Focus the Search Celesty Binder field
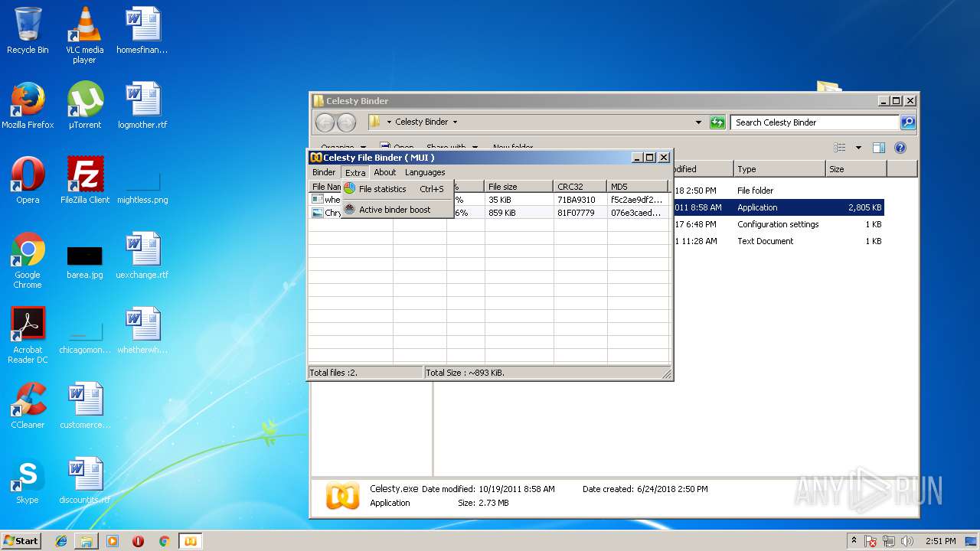The width and height of the screenshot is (980, 551). 815,122
